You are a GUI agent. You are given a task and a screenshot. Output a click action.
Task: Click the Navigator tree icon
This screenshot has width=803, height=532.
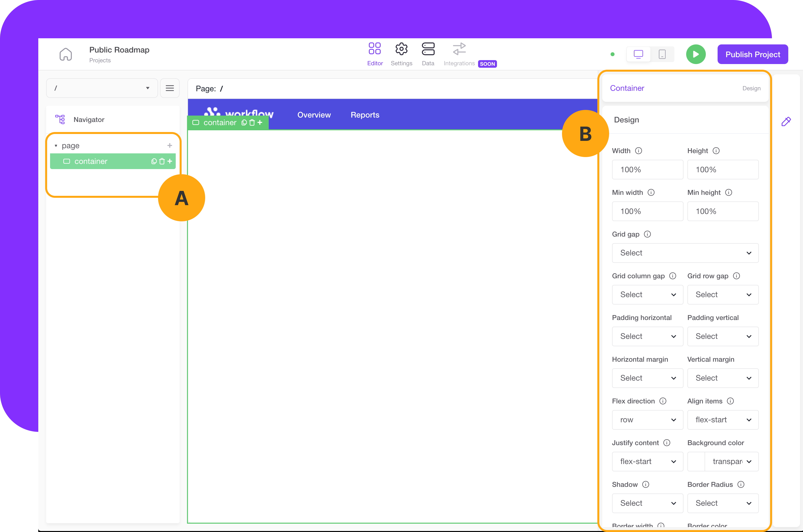[x=60, y=120]
